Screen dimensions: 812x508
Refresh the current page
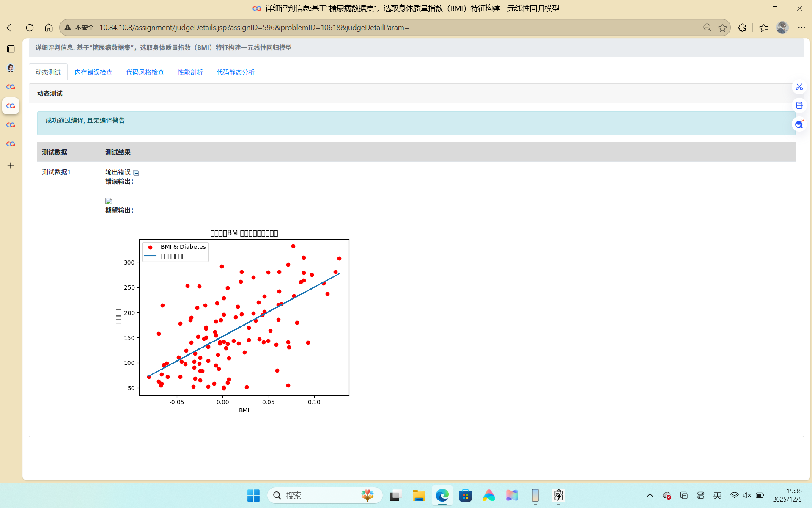click(30, 28)
